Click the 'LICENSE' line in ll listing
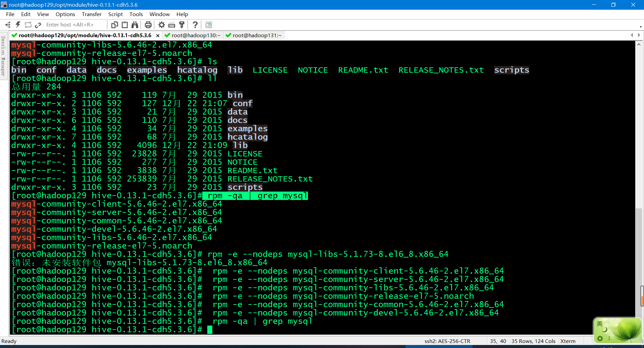This screenshot has width=644, height=348. tap(137, 154)
